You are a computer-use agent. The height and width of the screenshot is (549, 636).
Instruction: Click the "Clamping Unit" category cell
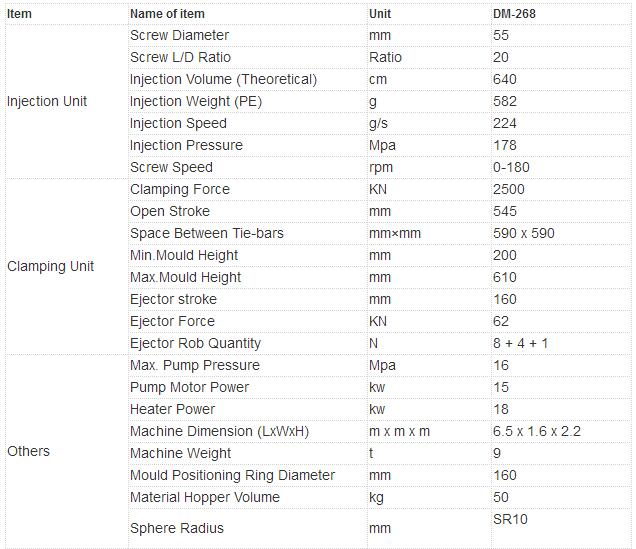(50, 266)
